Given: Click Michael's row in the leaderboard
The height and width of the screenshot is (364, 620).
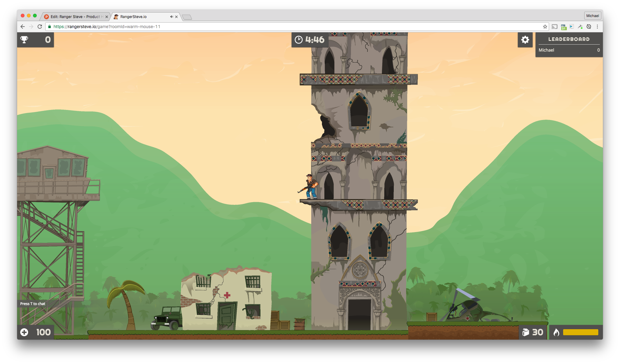Looking at the screenshot, I should 569,50.
